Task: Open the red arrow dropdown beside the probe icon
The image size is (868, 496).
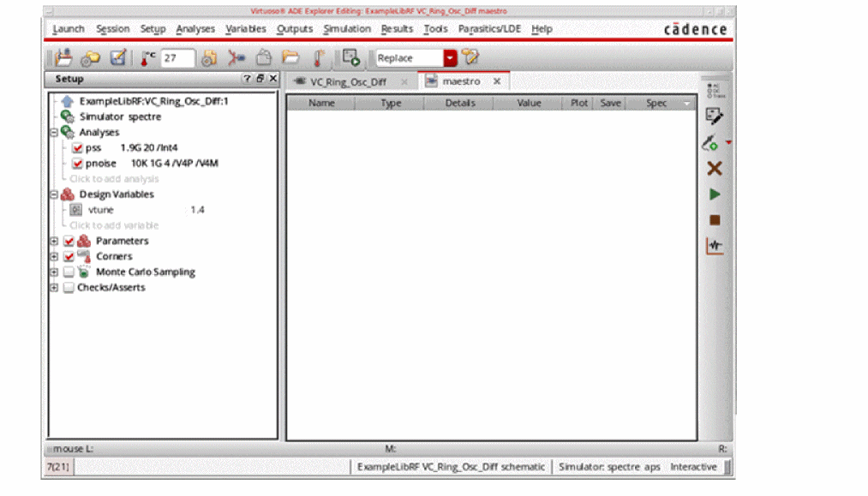Action: pyautogui.click(x=728, y=143)
